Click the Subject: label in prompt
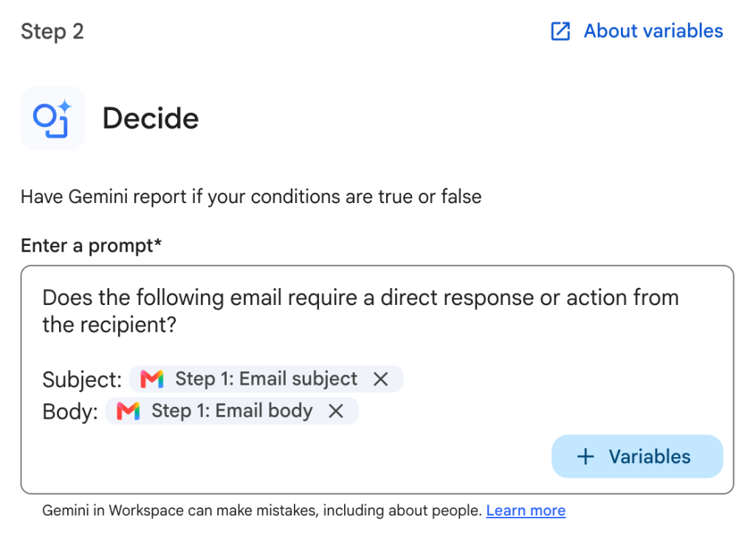The width and height of the screenshot is (756, 542). coord(82,380)
